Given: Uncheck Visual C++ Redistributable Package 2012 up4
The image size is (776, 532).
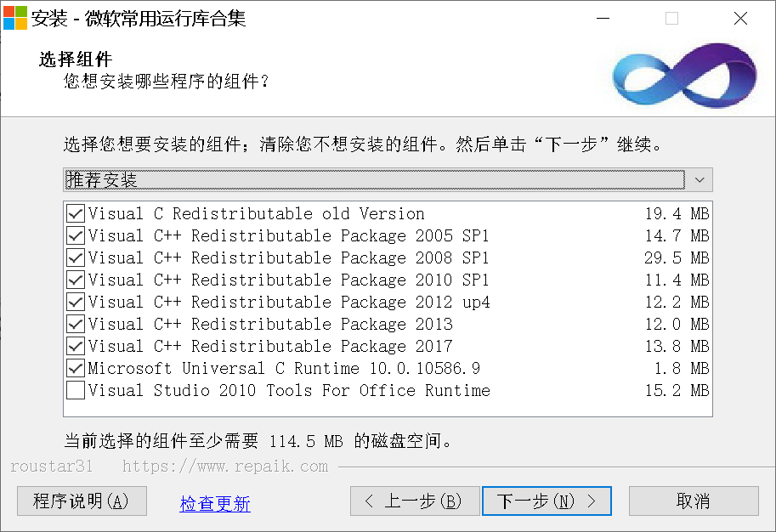Looking at the screenshot, I should (x=76, y=302).
